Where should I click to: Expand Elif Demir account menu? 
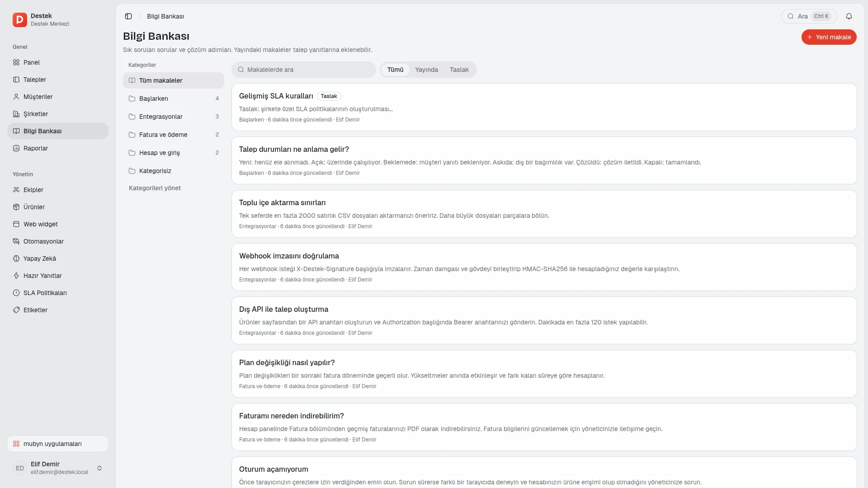[x=58, y=468]
